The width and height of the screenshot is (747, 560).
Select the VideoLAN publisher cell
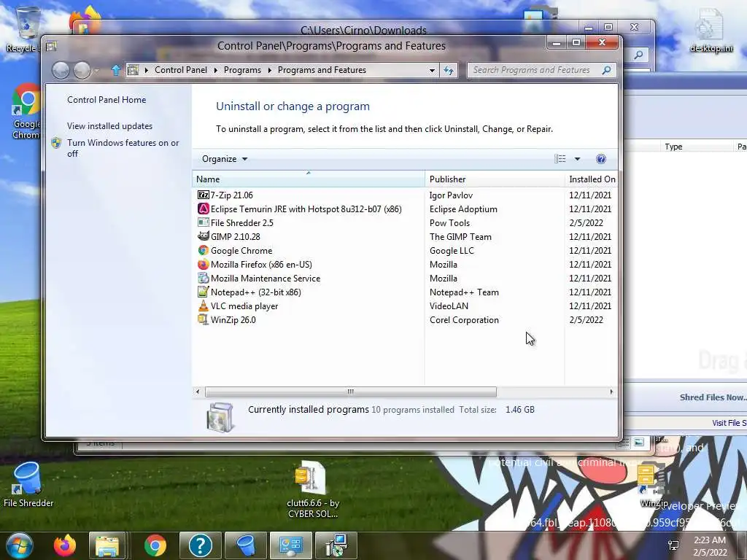point(449,306)
